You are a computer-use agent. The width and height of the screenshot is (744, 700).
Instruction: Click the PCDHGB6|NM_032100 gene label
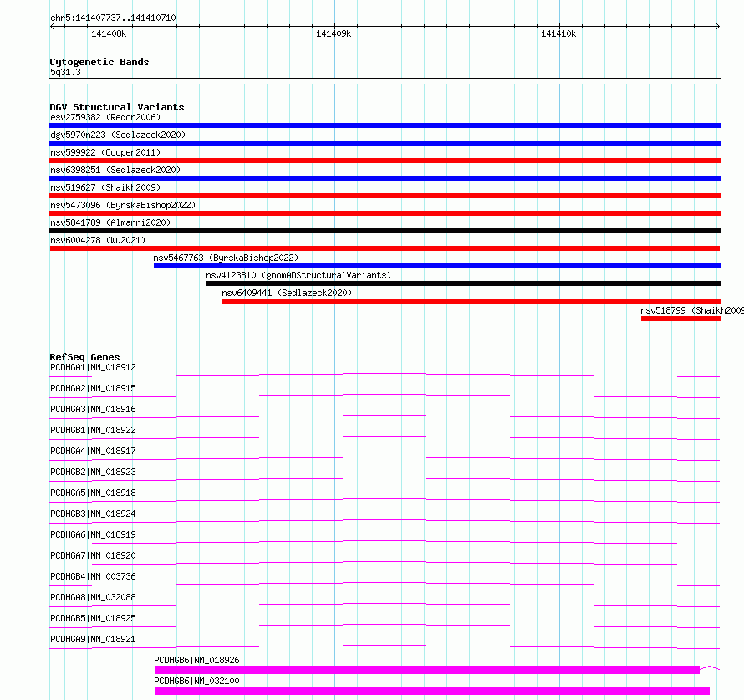(197, 681)
